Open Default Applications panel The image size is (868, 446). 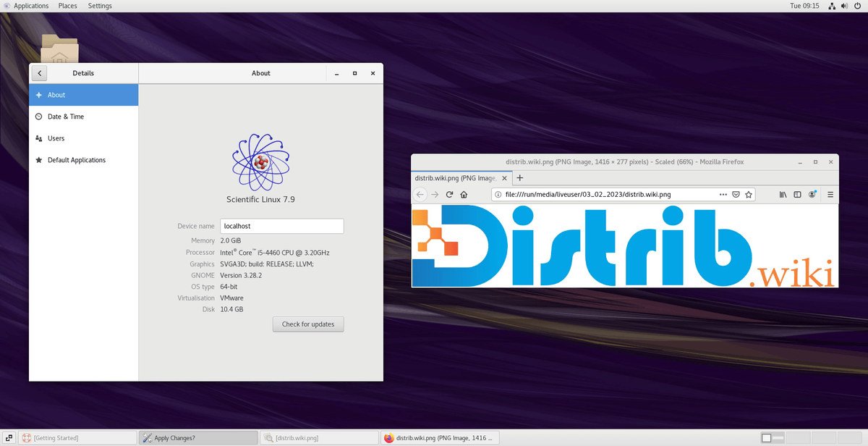point(83,160)
